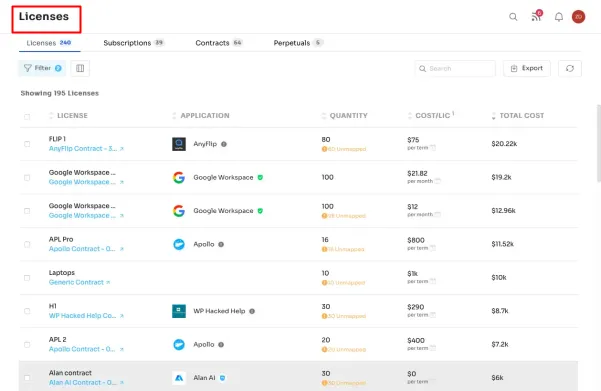This screenshot has height=391, width=601.
Task: Click the $800 cost per license value
Action: click(416, 240)
